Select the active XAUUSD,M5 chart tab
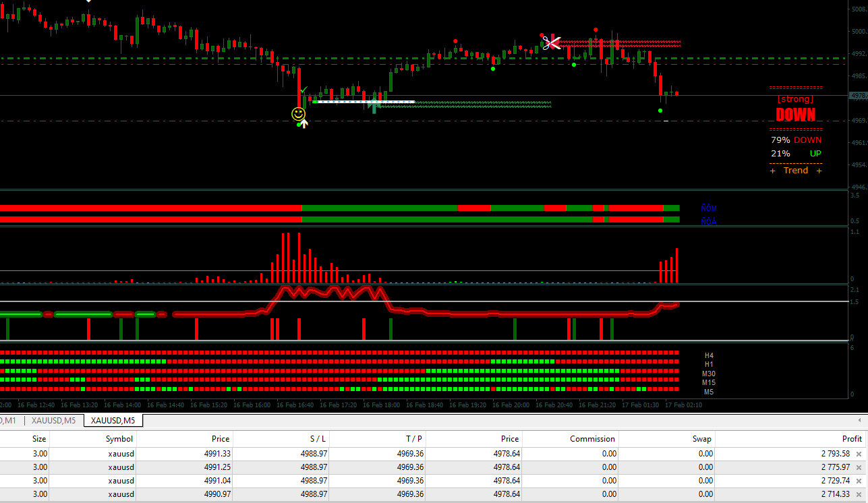This screenshot has width=868, height=503. [113, 421]
